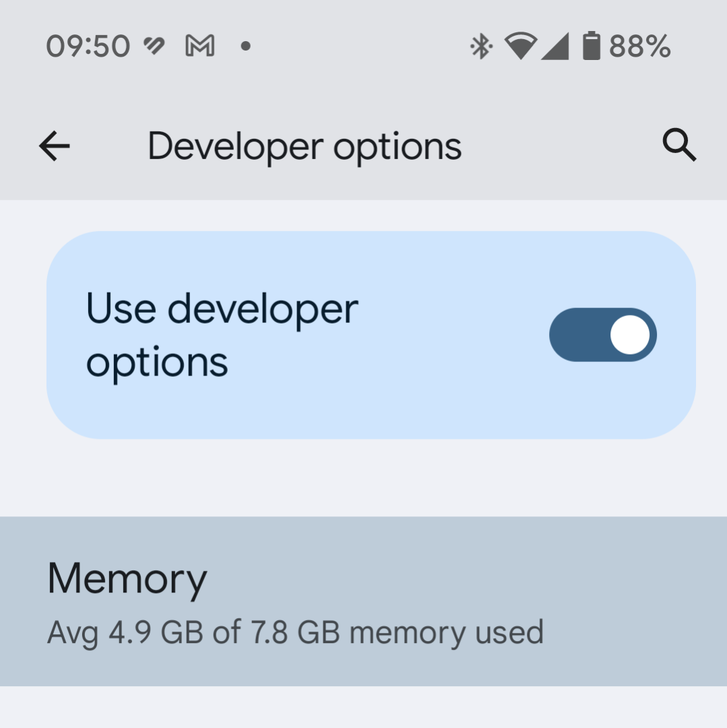The image size is (727, 728).
Task: Tap the 88% battery percentage text
Action: 639,47
